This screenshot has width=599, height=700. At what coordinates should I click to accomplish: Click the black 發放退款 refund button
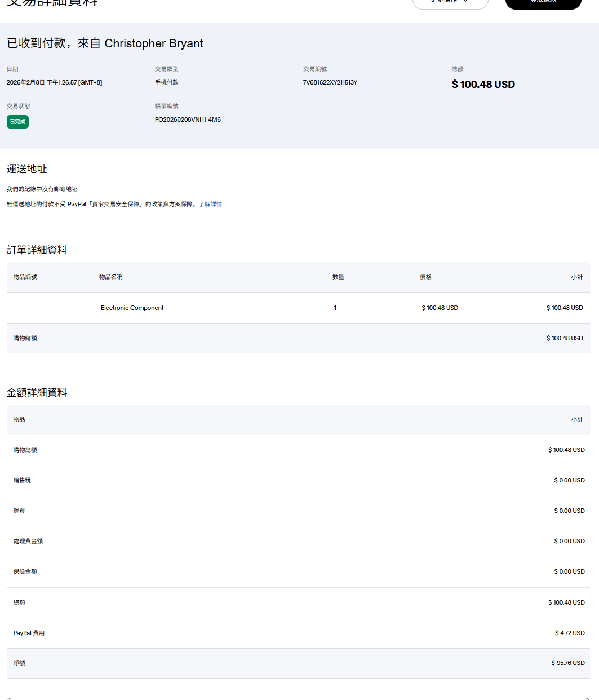(543, 2)
